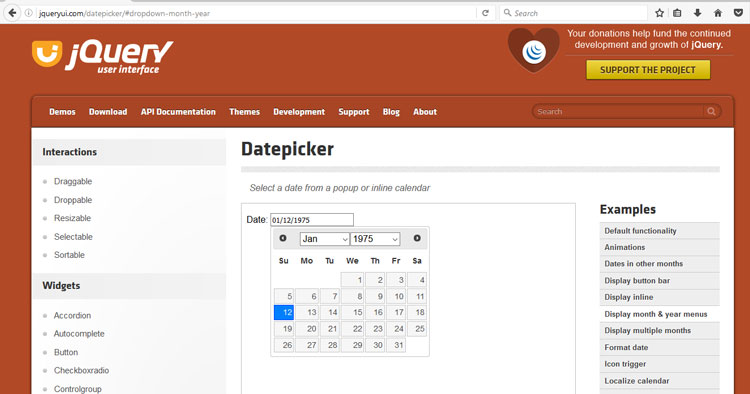This screenshot has width=750, height=394.
Task: Select Animations example
Action: coord(660,247)
